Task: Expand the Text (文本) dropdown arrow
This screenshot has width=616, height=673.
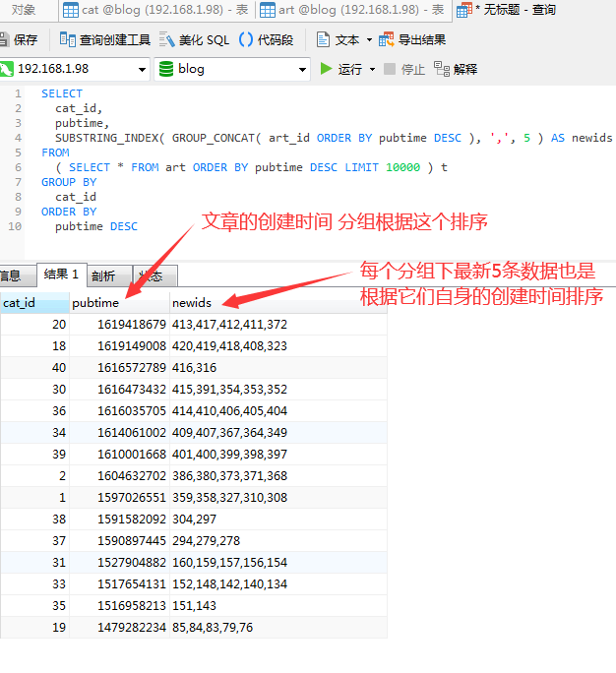Action: (x=369, y=40)
